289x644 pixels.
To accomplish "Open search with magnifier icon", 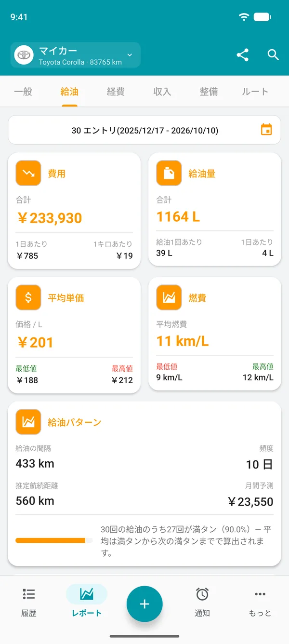I will click(273, 55).
